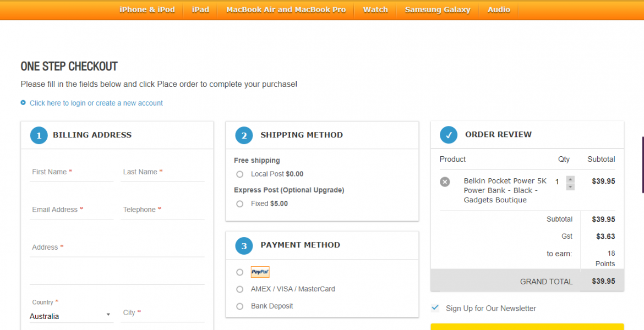Go to Samsung Galaxy category

click(438, 10)
